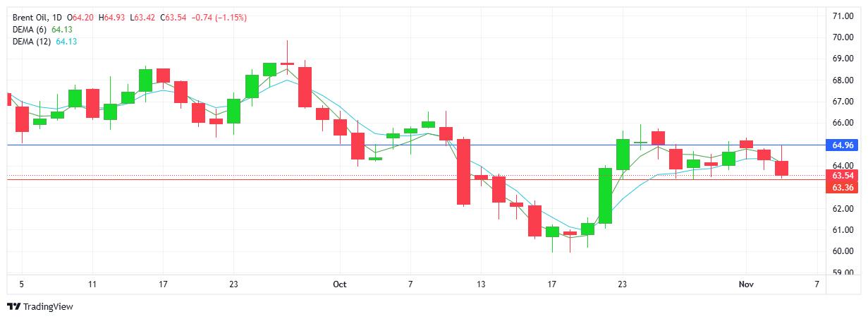Select the DEMA (6) indicator legend
This screenshot has height=319, width=868.
30,30
